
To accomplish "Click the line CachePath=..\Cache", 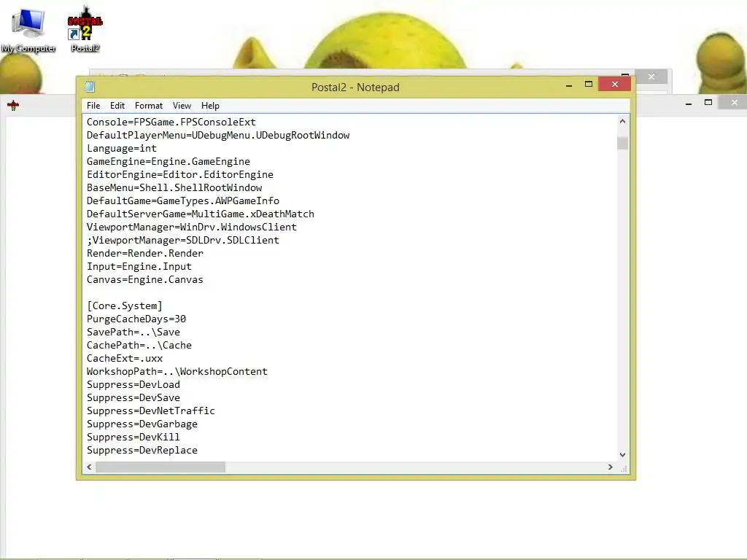I will pos(139,345).
